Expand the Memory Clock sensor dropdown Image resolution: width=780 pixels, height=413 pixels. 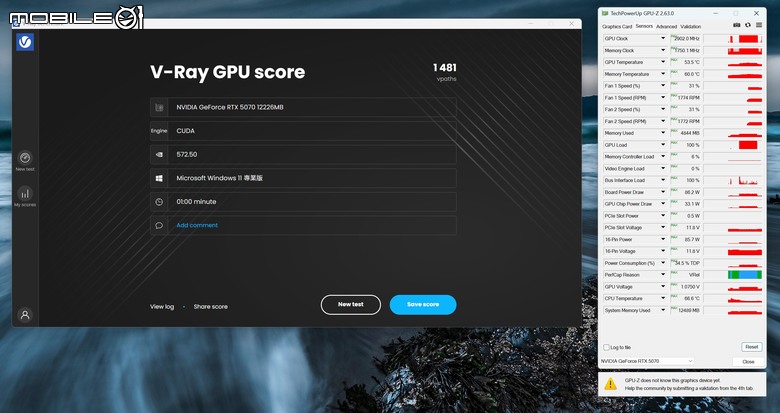pyautogui.click(x=663, y=50)
